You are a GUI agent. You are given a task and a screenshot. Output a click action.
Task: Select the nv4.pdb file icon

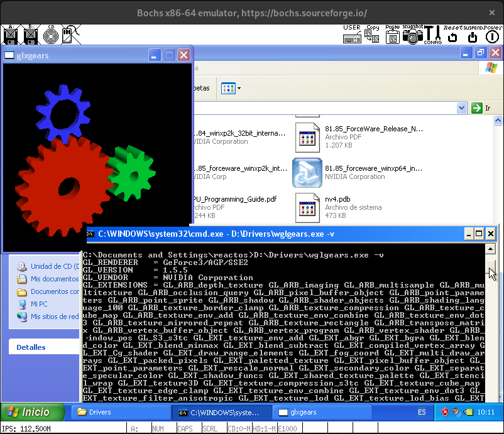pos(307,207)
